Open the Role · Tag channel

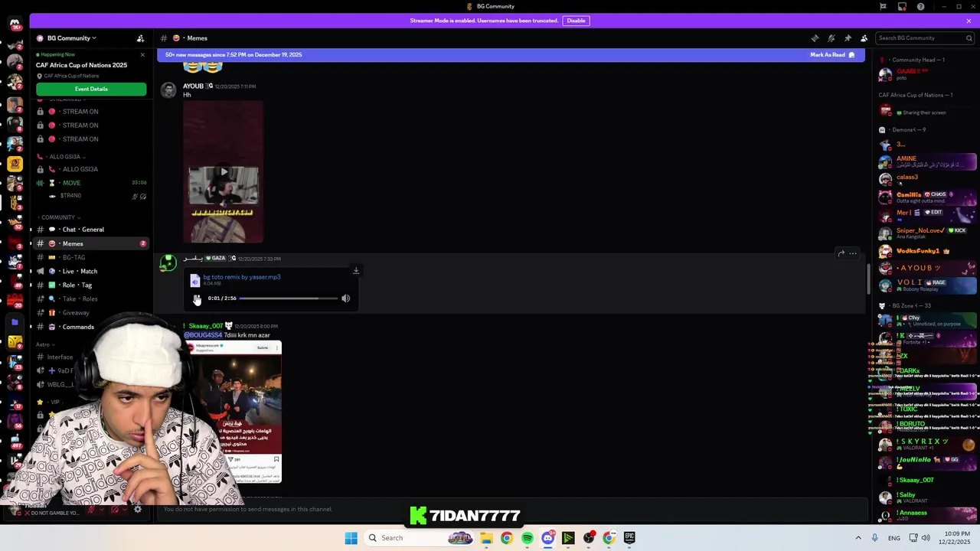pyautogui.click(x=91, y=285)
